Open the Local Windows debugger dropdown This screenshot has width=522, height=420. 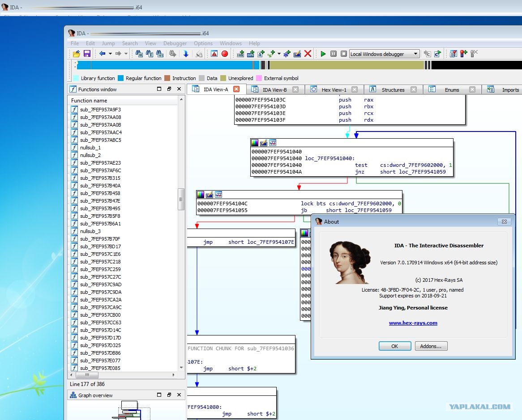pos(384,54)
